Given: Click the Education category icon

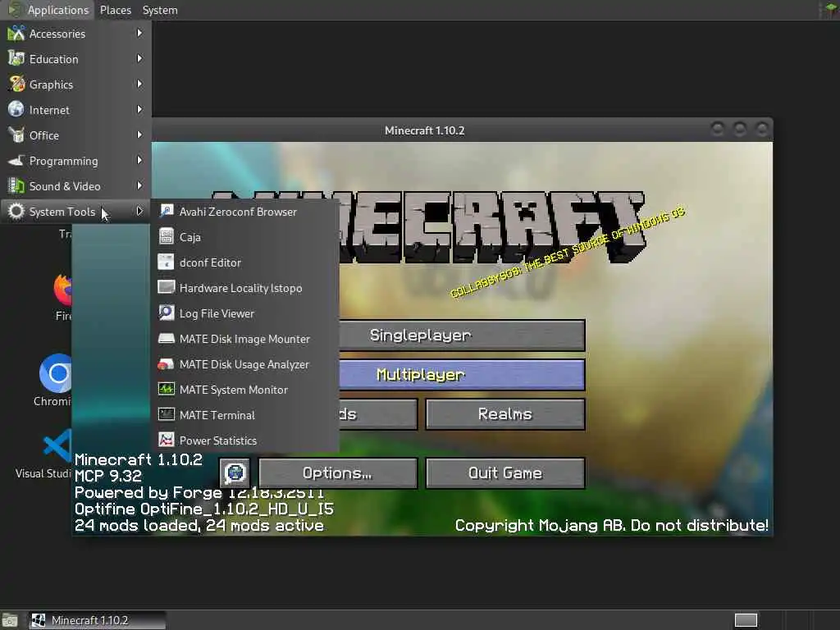Looking at the screenshot, I should pyautogui.click(x=16, y=58).
